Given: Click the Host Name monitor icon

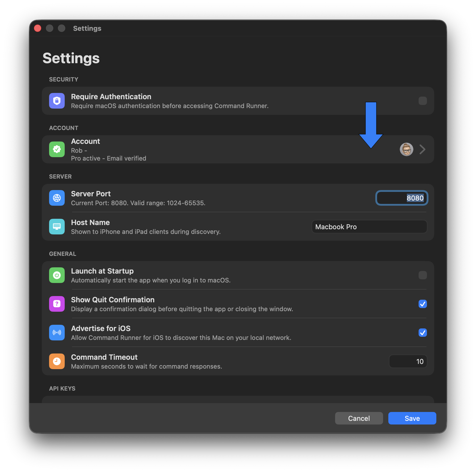Looking at the screenshot, I should 57,227.
